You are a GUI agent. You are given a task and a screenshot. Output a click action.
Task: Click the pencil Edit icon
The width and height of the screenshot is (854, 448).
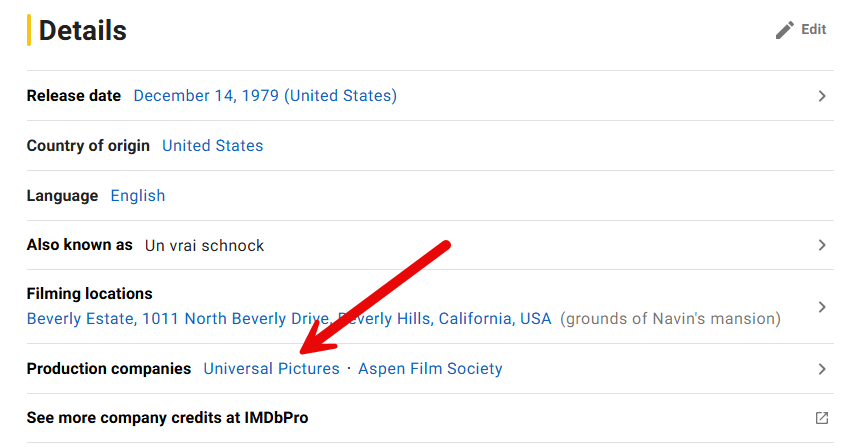785,30
